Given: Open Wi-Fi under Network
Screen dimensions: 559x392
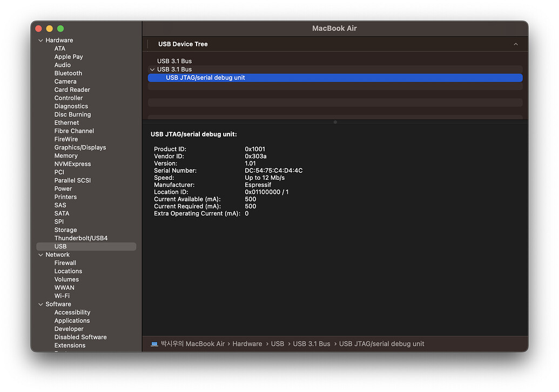Looking at the screenshot, I should click(x=62, y=296).
